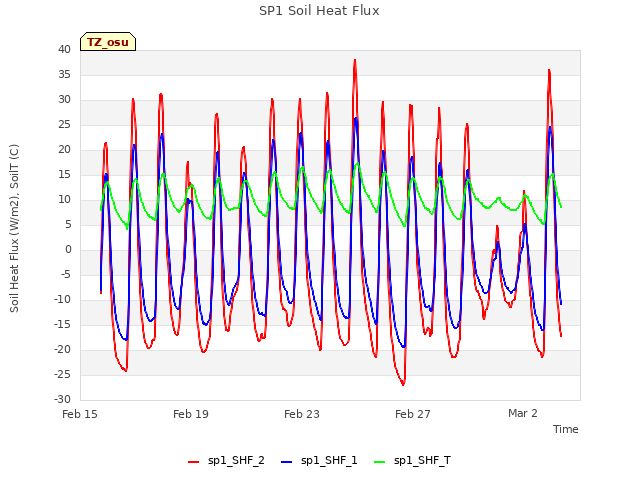Screen dimensions: 640x480
Task: Toggle the sp1_SHF_1 legend entry
Action: click(x=319, y=460)
